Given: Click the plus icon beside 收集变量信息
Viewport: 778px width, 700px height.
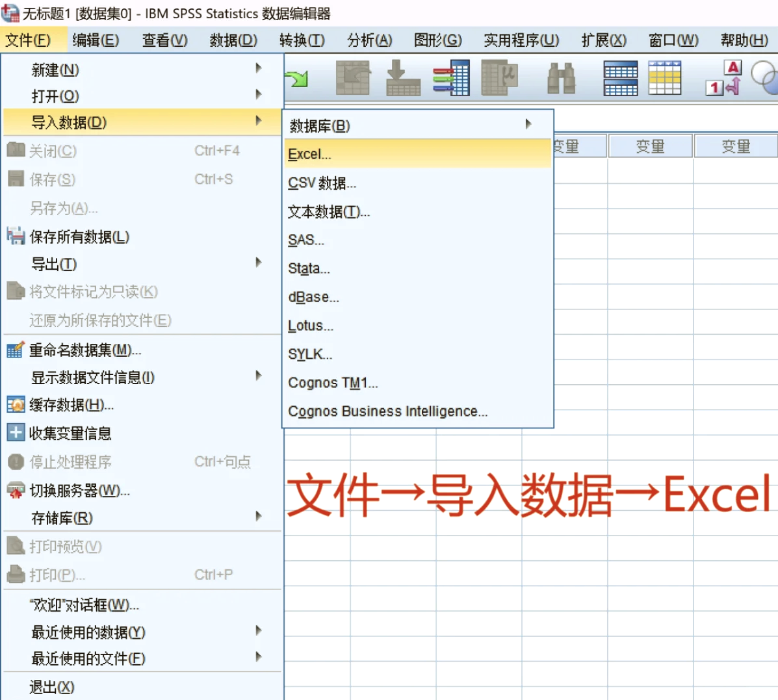Looking at the screenshot, I should pyautogui.click(x=16, y=433).
